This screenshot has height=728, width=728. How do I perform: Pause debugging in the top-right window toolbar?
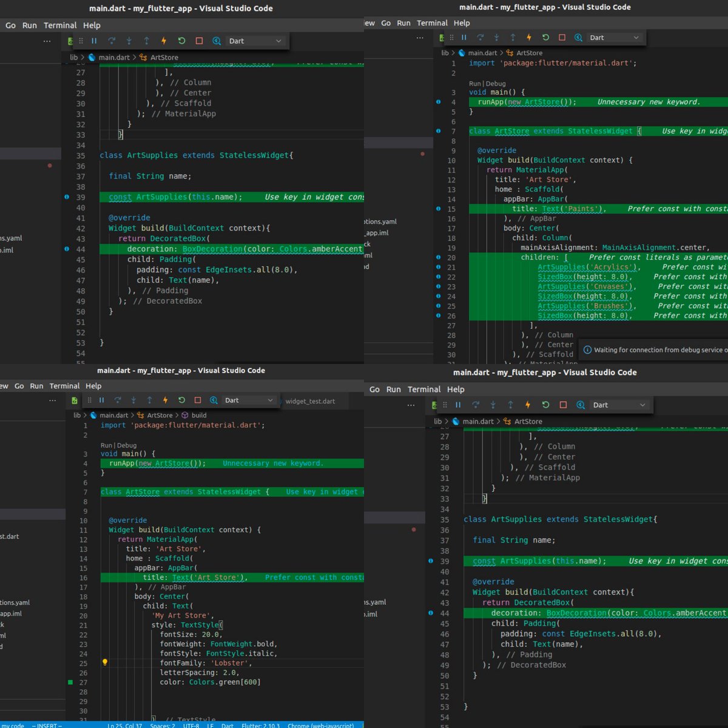(x=463, y=38)
